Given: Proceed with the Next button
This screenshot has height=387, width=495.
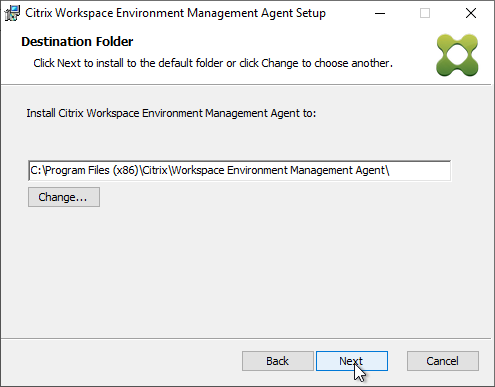Looking at the screenshot, I should pyautogui.click(x=352, y=361).
